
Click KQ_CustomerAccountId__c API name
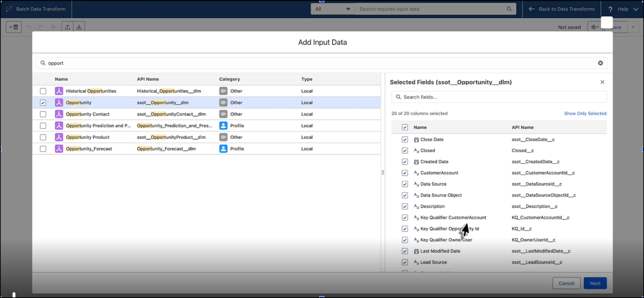(540, 217)
